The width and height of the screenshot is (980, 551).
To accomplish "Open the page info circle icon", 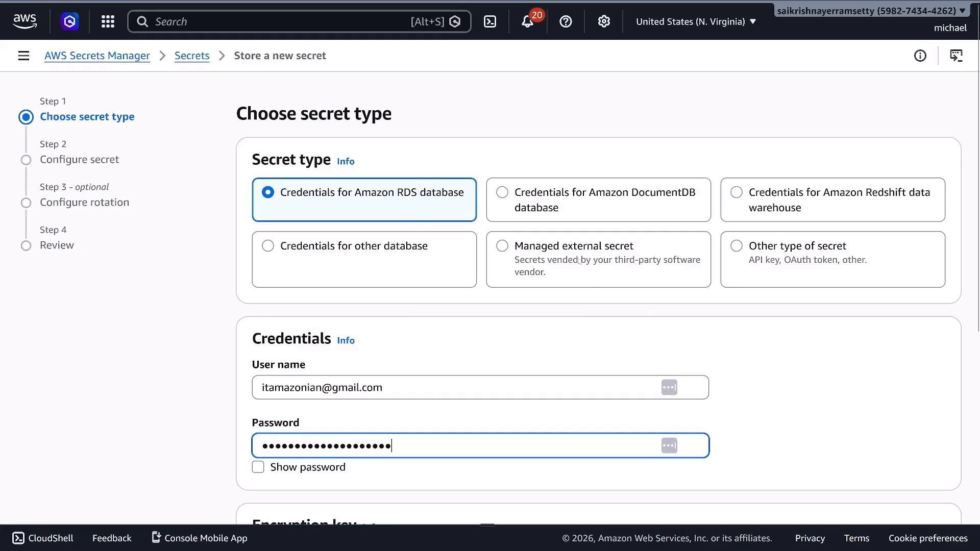I will tap(920, 56).
